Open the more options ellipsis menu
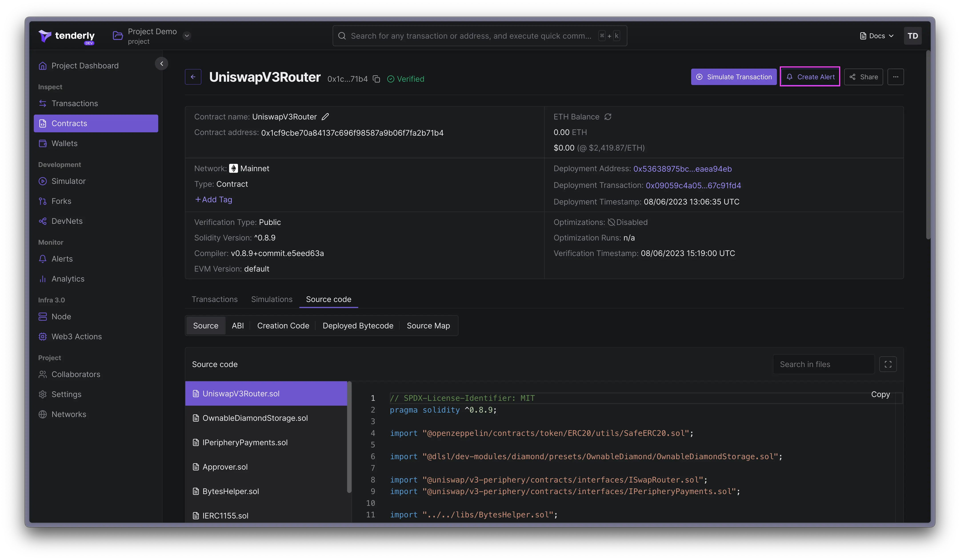960x560 pixels. tap(895, 77)
